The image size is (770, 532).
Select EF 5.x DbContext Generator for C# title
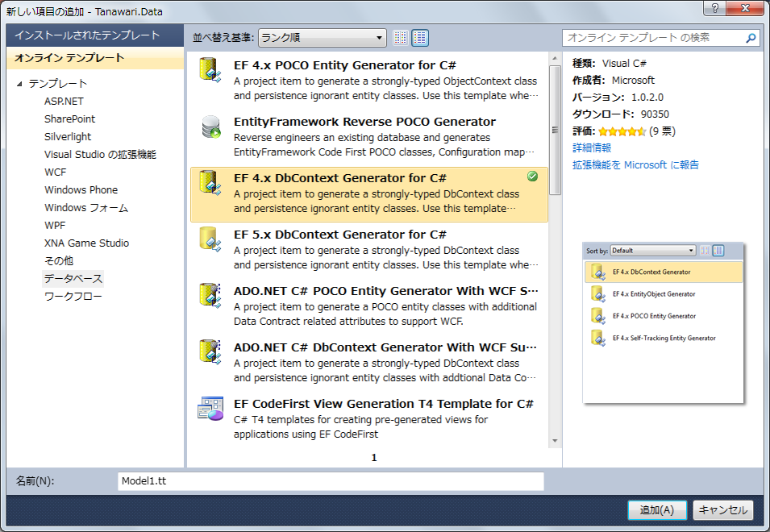pos(339,235)
